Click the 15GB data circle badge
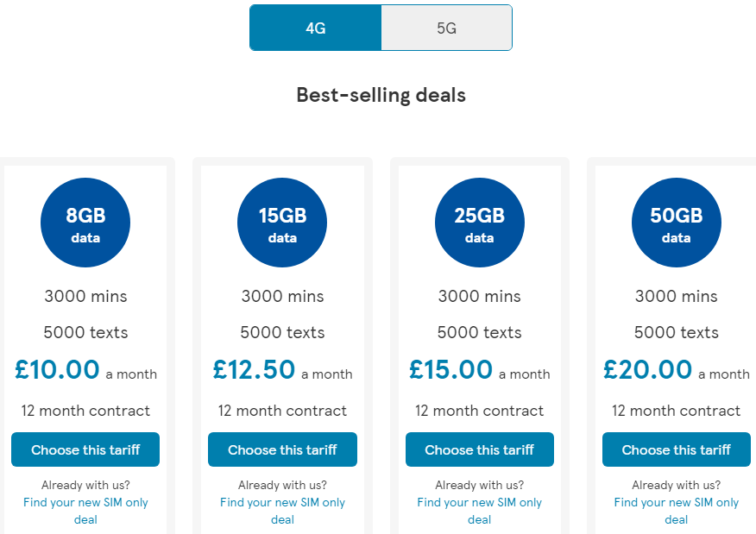756x534 pixels. (282, 223)
